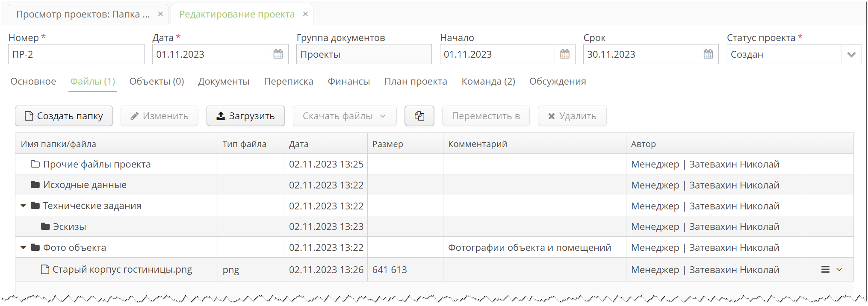Collapse the Фото объекта folder

24,247
